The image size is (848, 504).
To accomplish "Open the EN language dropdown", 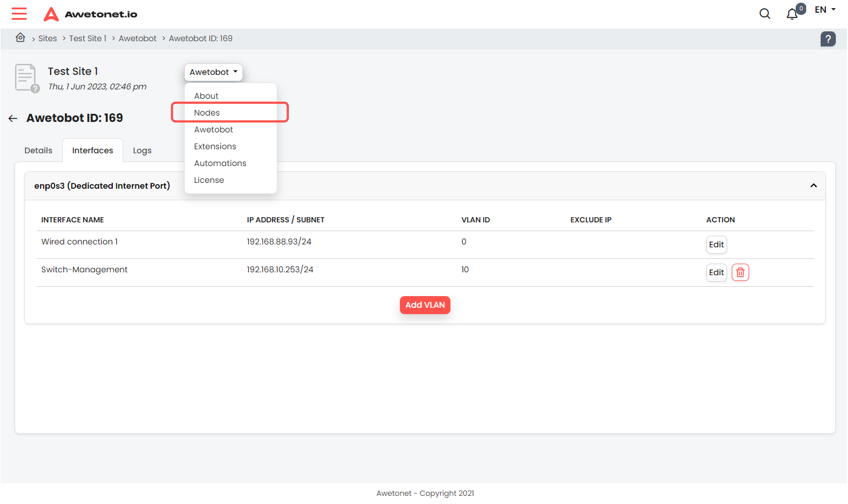I will click(x=825, y=10).
